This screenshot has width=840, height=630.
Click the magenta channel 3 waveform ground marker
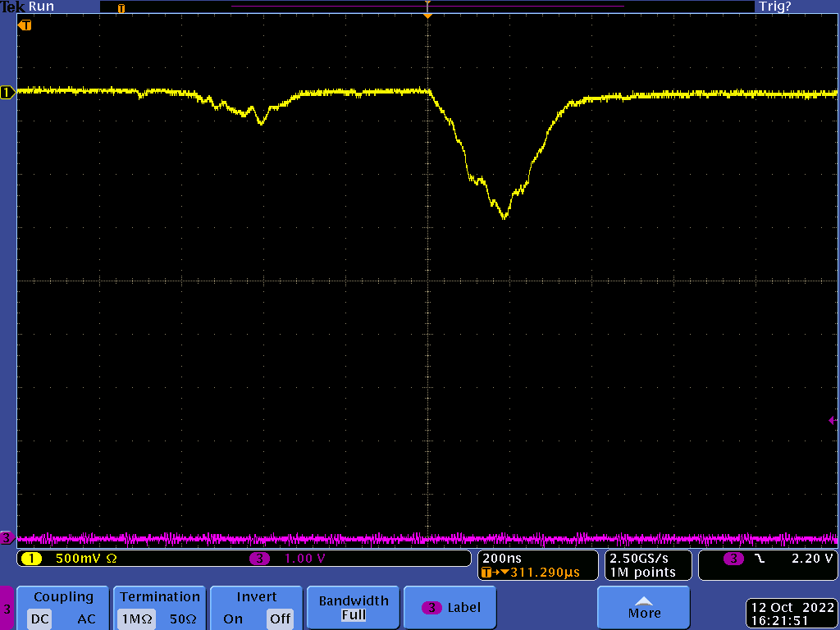click(7, 538)
